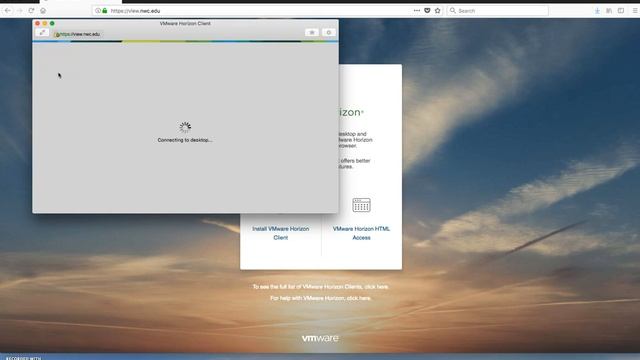This screenshot has height=360, width=640.
Task: Click VMware Horizon Client window title
Action: 185,24
